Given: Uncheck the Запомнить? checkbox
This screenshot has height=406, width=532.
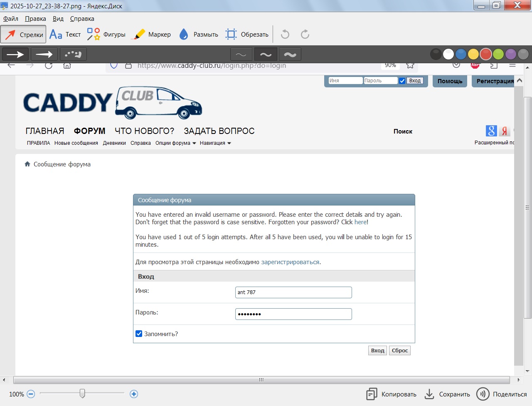Looking at the screenshot, I should (139, 334).
